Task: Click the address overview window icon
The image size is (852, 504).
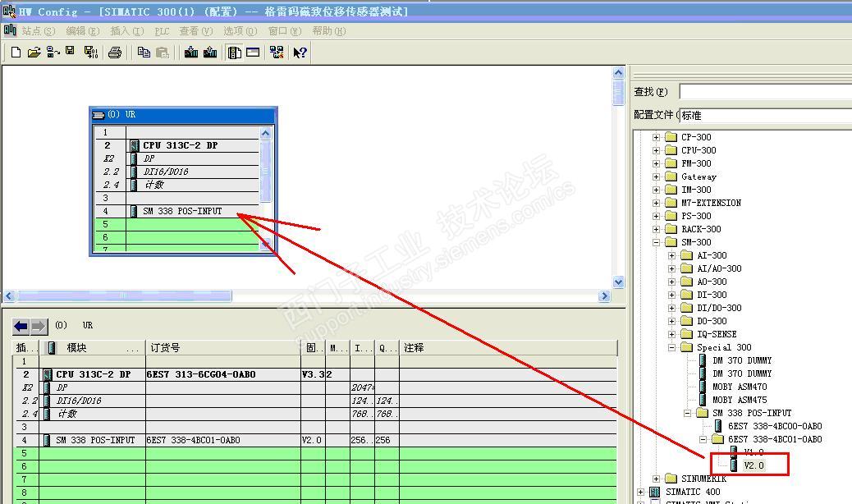Action: coord(253,53)
